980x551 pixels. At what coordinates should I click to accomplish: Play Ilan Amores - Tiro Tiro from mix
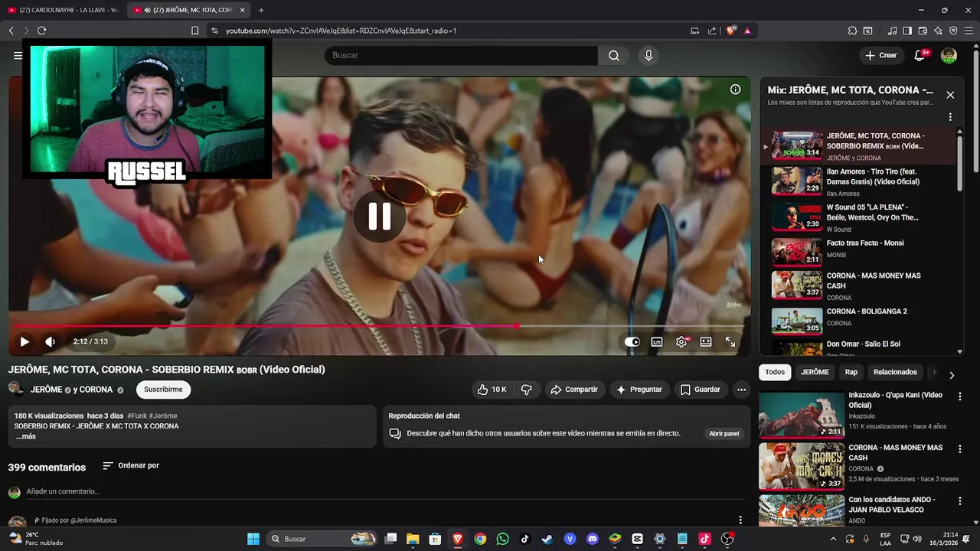click(857, 181)
